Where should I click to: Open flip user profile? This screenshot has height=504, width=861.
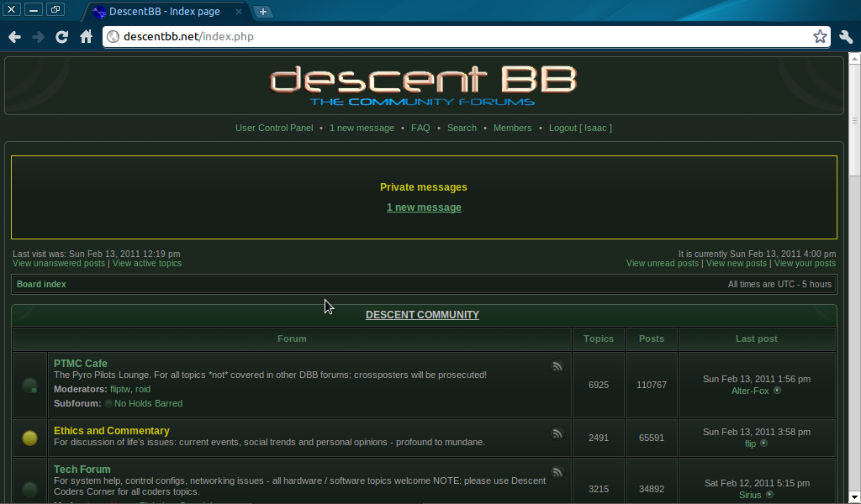[750, 444]
